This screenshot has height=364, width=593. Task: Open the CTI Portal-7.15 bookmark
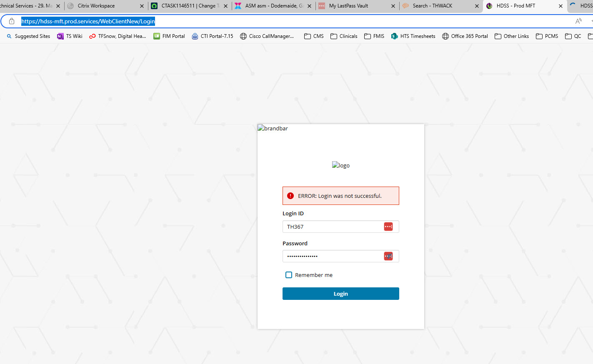click(213, 36)
